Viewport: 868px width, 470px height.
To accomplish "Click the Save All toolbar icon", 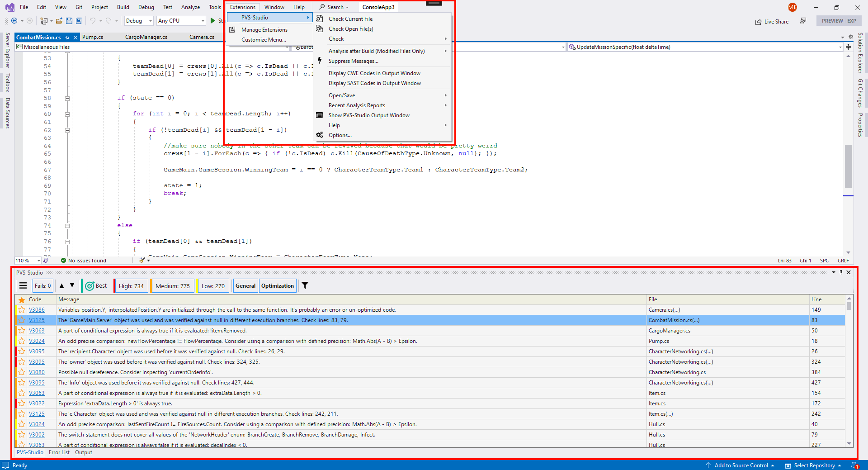I will point(79,21).
